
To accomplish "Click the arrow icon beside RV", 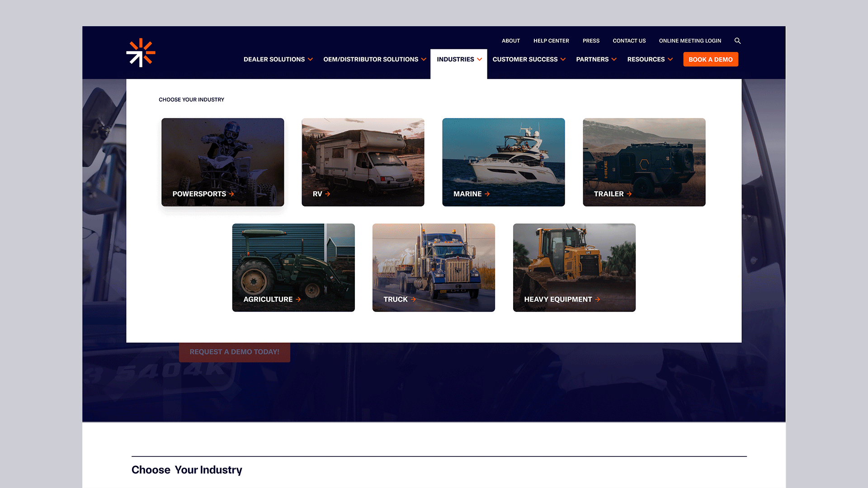I will click(x=328, y=194).
